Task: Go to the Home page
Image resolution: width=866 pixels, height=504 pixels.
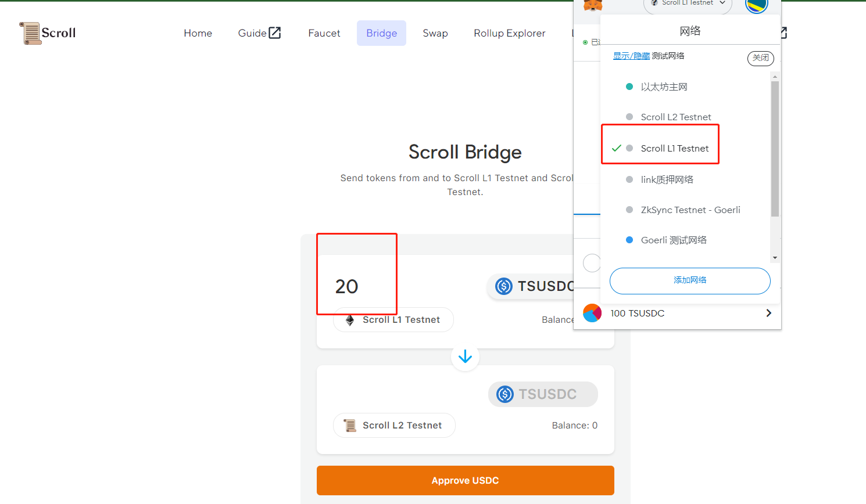Action: coord(198,33)
